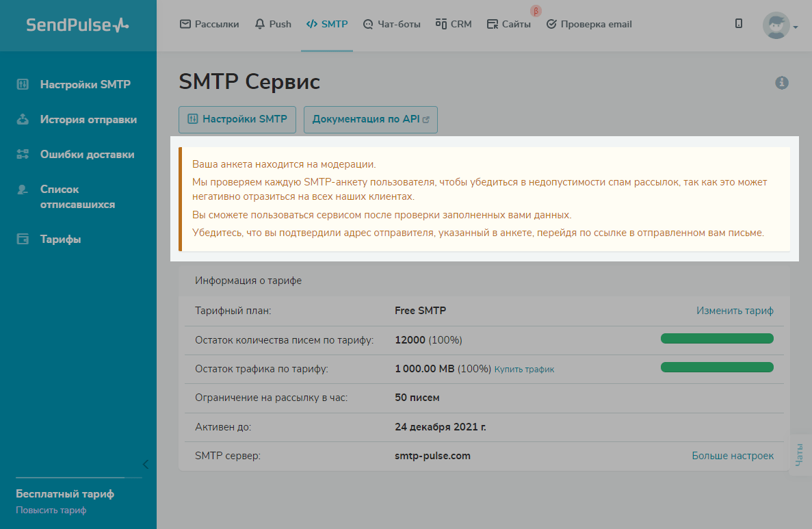Switch to the Push tab

(x=273, y=24)
